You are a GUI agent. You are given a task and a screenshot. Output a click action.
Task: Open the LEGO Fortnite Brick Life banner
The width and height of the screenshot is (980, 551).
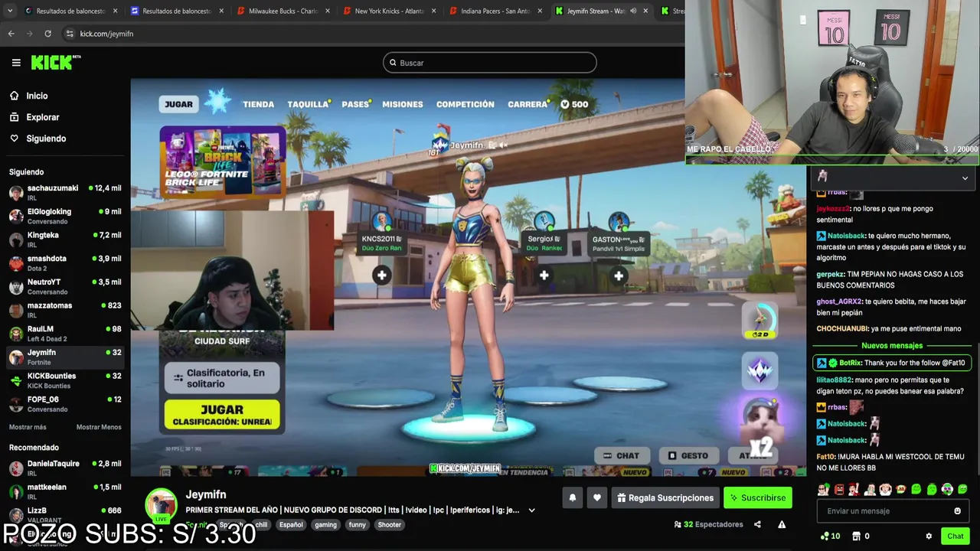[222, 161]
